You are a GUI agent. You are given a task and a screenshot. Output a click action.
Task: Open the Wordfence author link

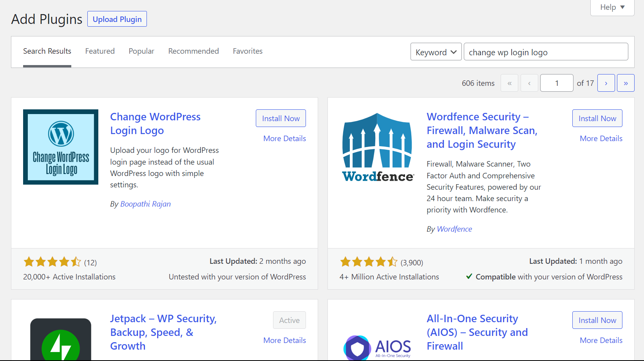coord(454,229)
